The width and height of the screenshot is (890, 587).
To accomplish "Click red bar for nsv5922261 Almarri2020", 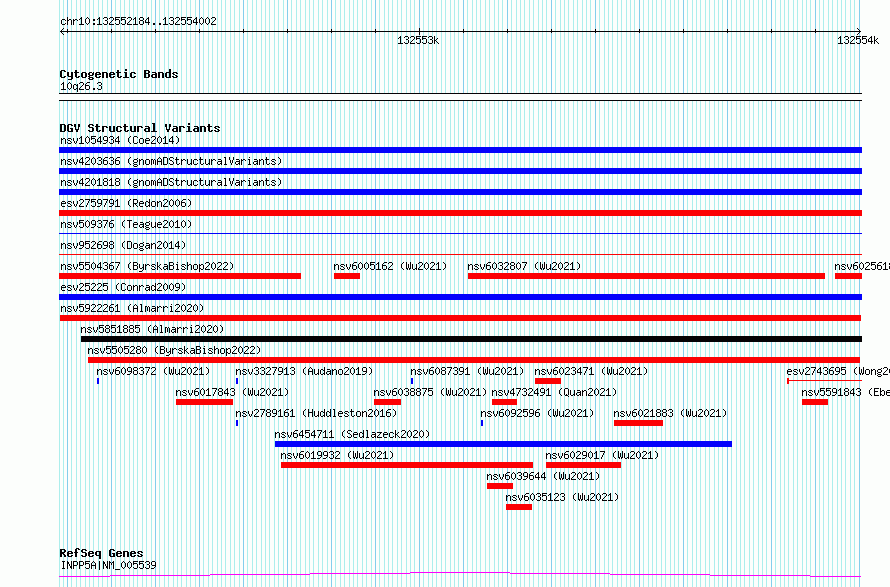I will tap(460, 318).
